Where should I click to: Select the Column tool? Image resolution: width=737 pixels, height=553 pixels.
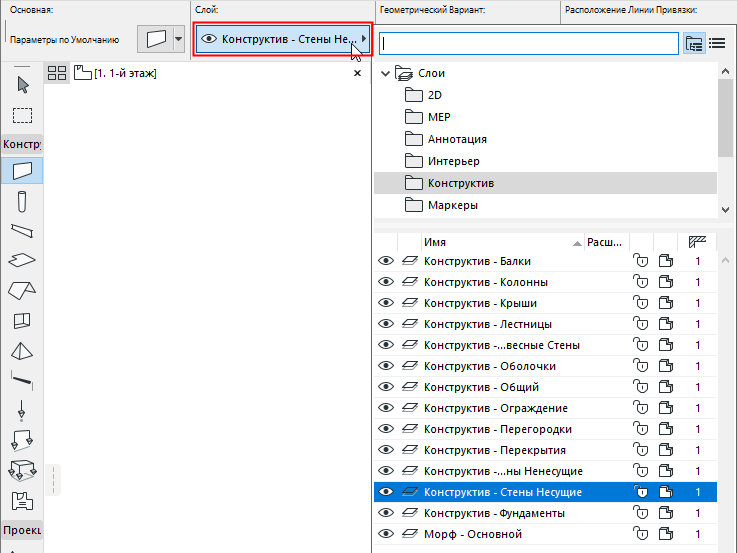coord(22,202)
